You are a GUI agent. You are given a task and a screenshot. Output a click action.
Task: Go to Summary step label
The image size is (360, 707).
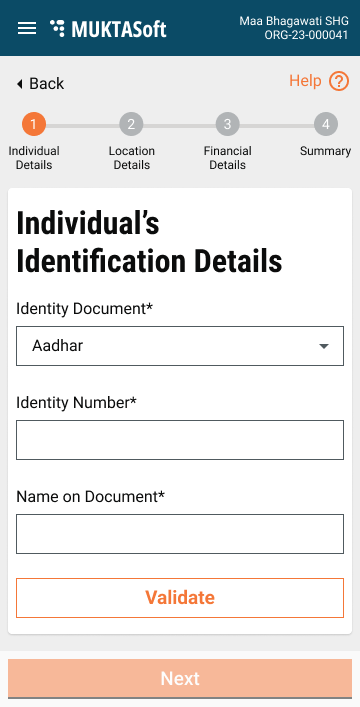point(325,151)
